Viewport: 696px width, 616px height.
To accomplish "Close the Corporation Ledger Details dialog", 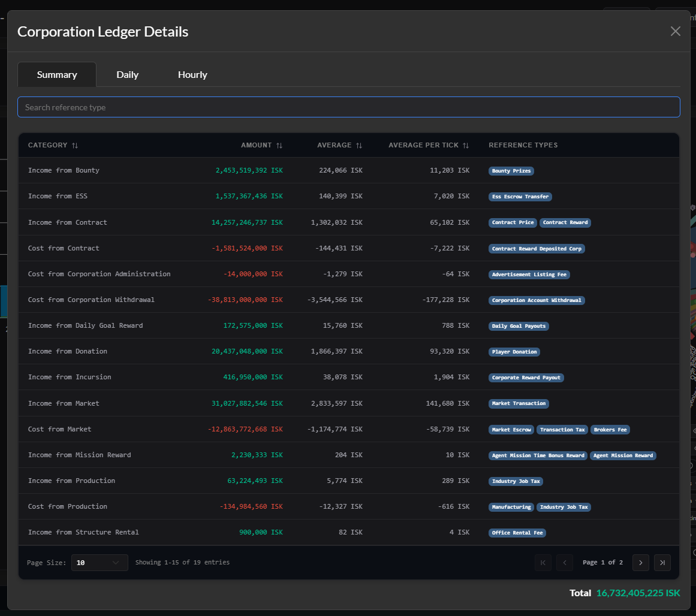I will [x=675, y=31].
